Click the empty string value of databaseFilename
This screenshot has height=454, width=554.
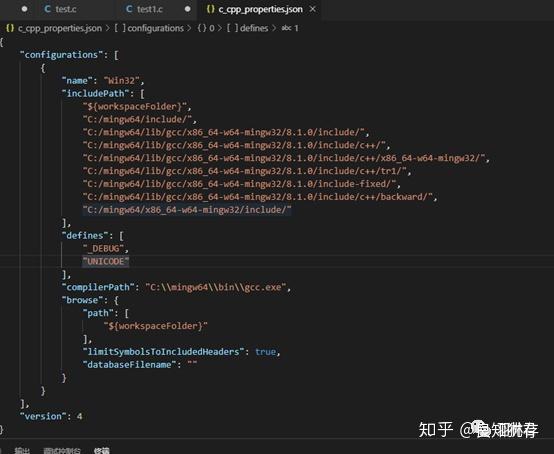[192, 364]
